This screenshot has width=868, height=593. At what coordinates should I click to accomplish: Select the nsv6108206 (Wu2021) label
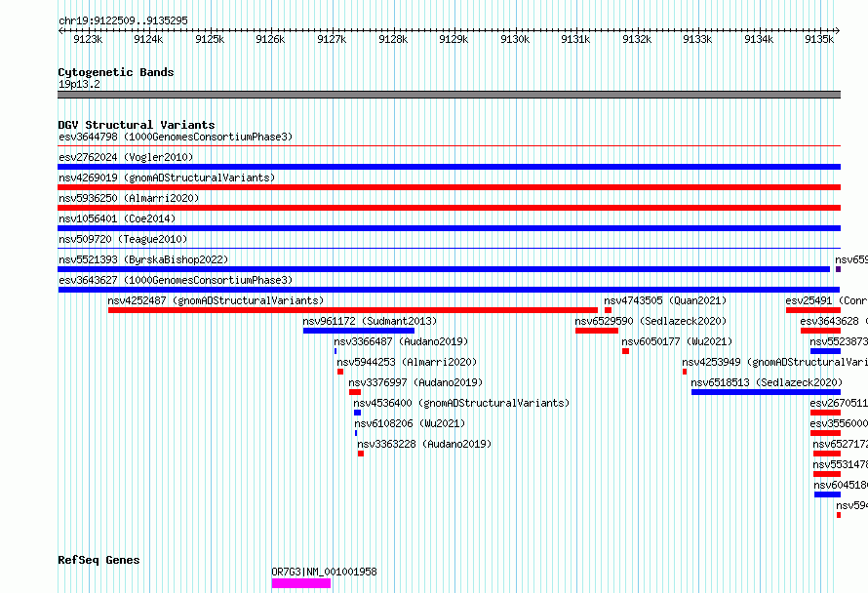tap(410, 423)
